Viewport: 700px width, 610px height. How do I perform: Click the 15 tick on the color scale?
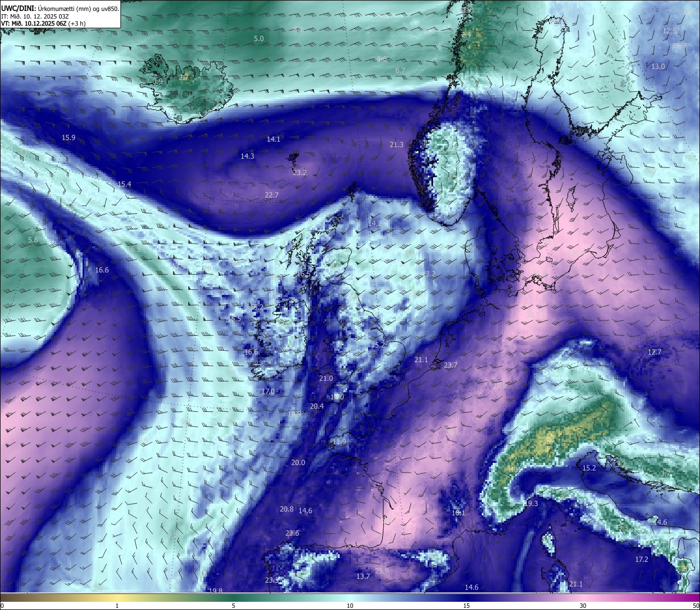(x=466, y=606)
